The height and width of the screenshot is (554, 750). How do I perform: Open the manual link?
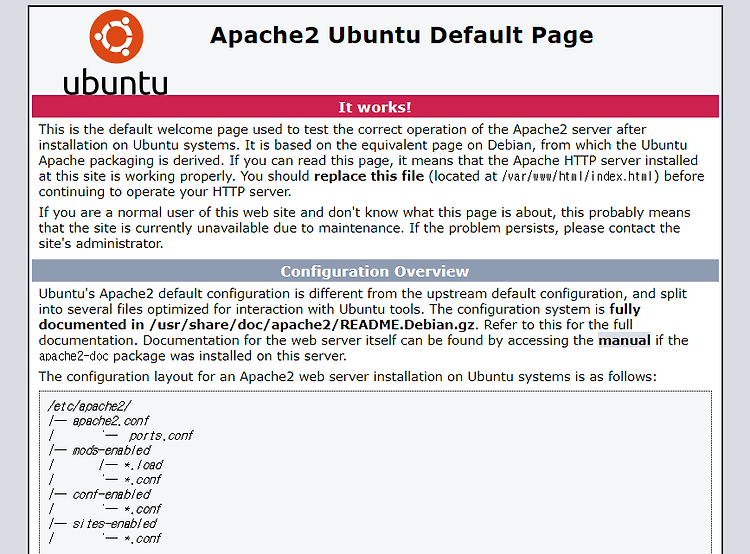[624, 340]
